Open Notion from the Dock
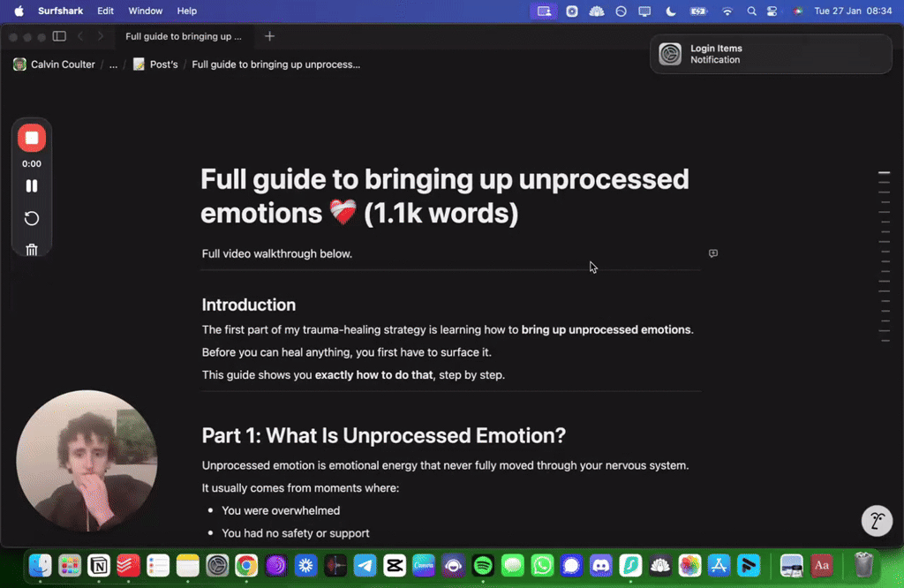Image resolution: width=904 pixels, height=588 pixels. coord(99,566)
